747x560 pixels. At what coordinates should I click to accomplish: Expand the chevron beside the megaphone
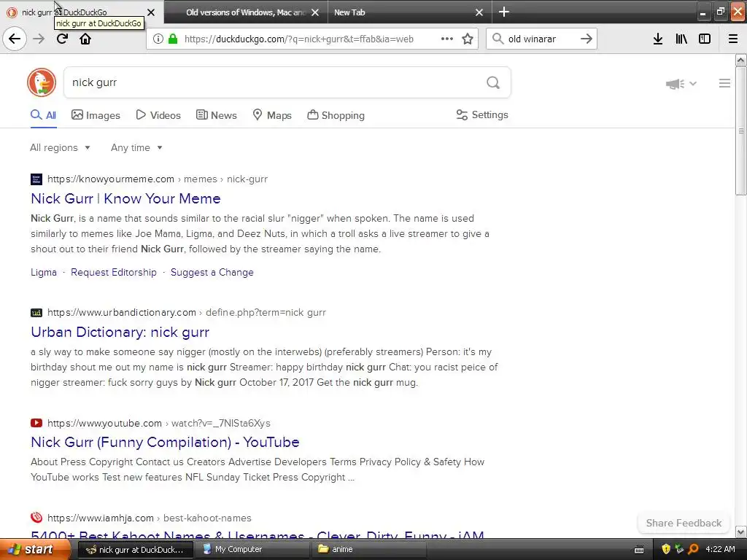click(x=693, y=83)
